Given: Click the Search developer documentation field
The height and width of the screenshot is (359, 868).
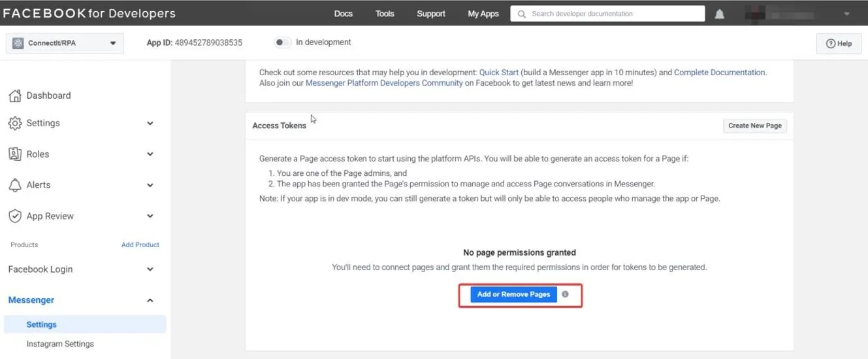Looking at the screenshot, I should [x=614, y=14].
